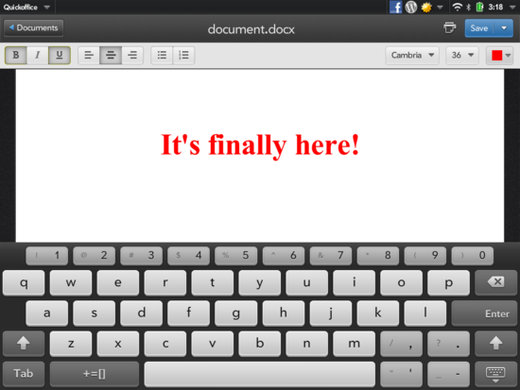
Task: Tap the hyphen key
Action: pyautogui.click(x=449, y=374)
